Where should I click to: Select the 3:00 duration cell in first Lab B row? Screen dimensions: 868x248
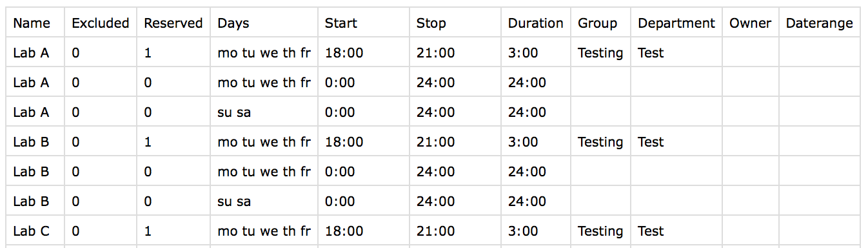tap(536, 142)
